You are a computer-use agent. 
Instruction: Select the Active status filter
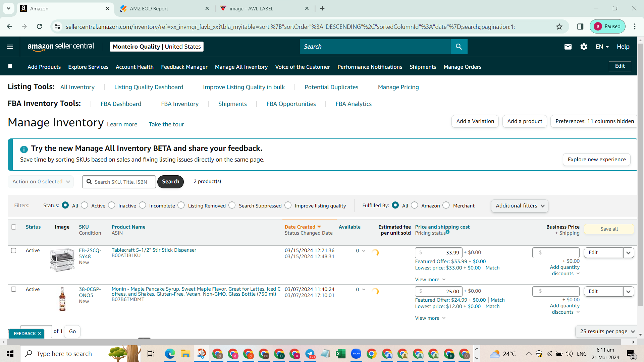coord(85,205)
